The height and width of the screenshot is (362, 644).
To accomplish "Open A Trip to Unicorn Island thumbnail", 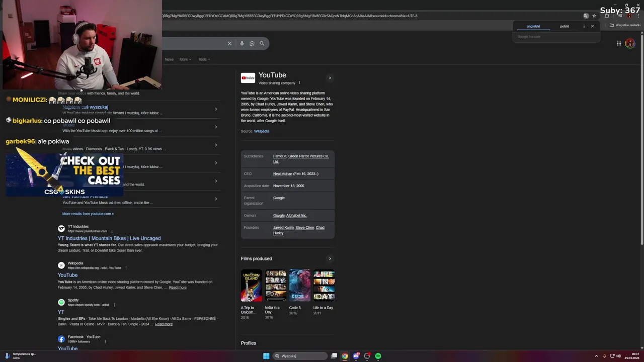I will [252, 286].
